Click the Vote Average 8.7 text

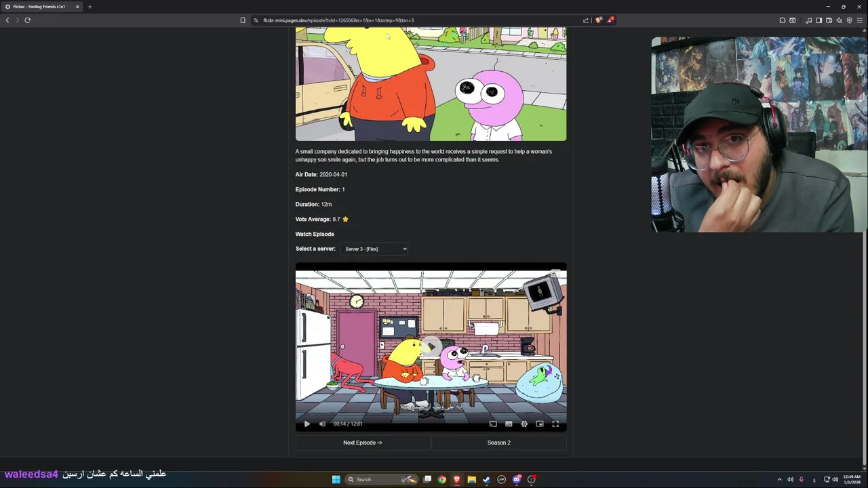click(322, 219)
